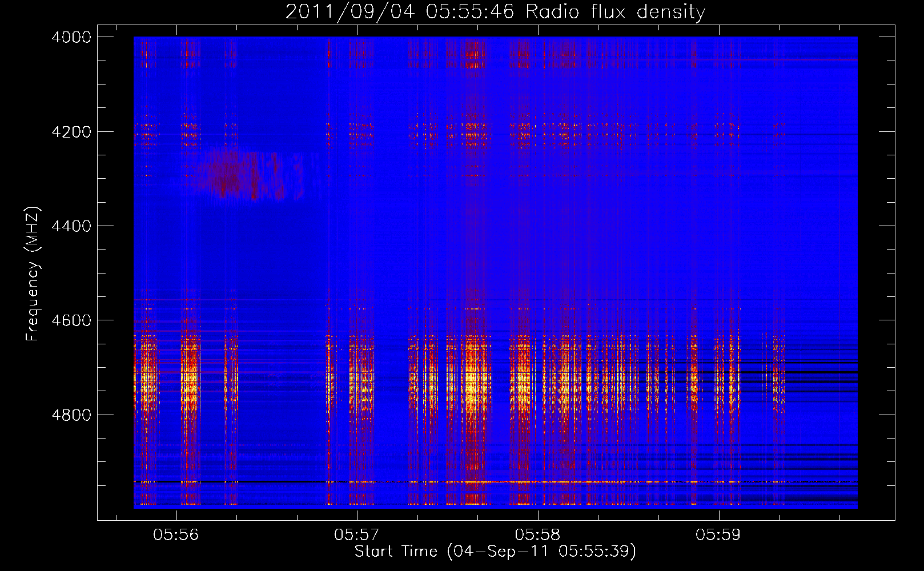This screenshot has width=924, height=571.
Task: Click the 05:56 time axis label
Action: point(176,535)
